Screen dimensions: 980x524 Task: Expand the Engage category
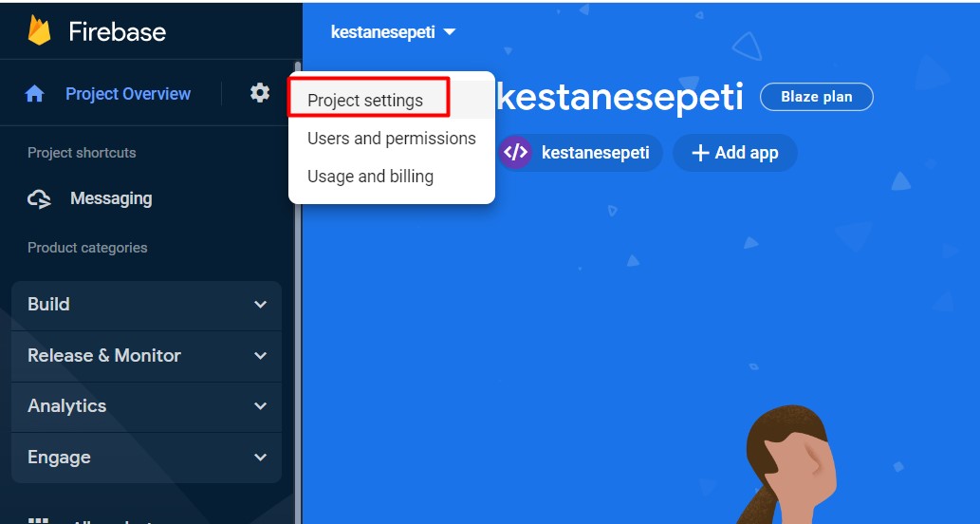[146, 458]
